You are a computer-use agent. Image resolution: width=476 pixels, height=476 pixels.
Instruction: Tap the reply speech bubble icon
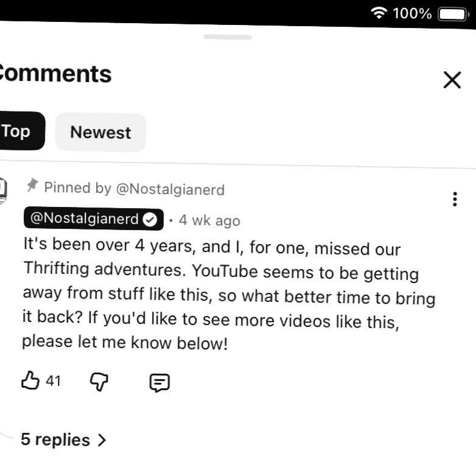tap(159, 382)
